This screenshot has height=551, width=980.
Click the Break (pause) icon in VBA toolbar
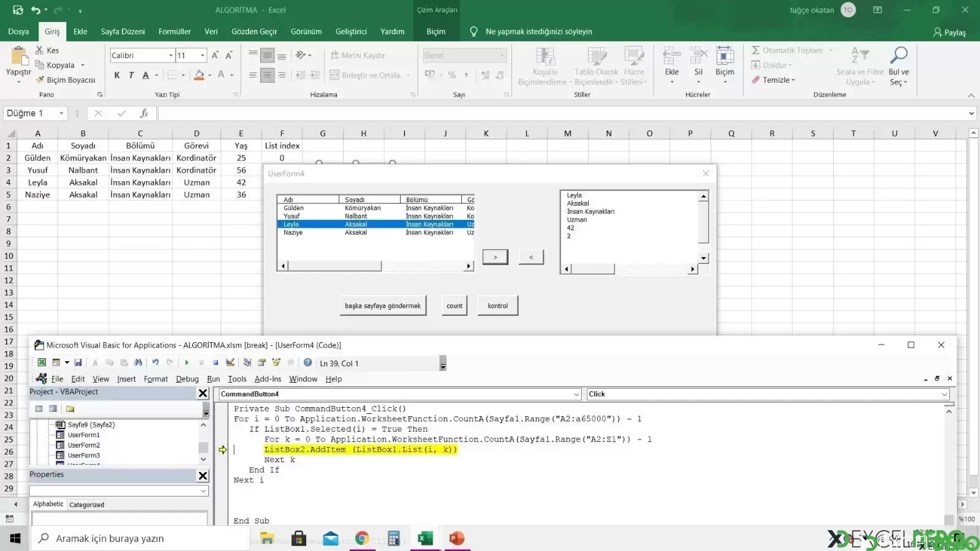pos(201,362)
